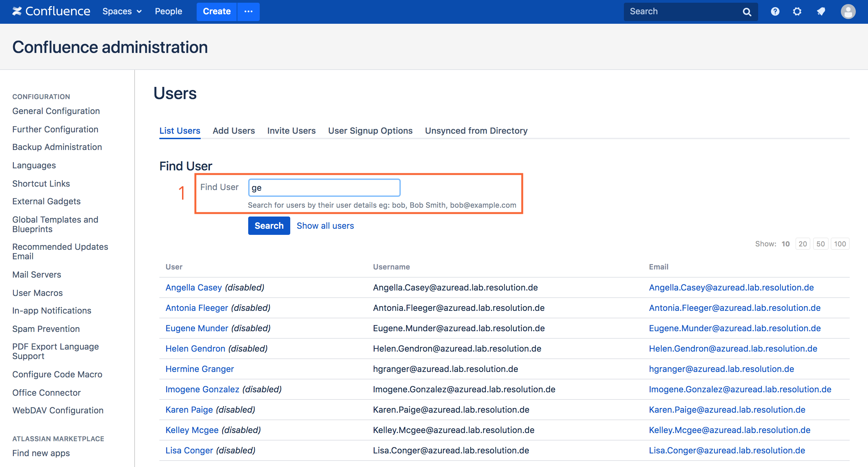The width and height of the screenshot is (868, 467).
Task: Select hgranger@azuread.lab.resolution.de username cell
Action: (446, 369)
